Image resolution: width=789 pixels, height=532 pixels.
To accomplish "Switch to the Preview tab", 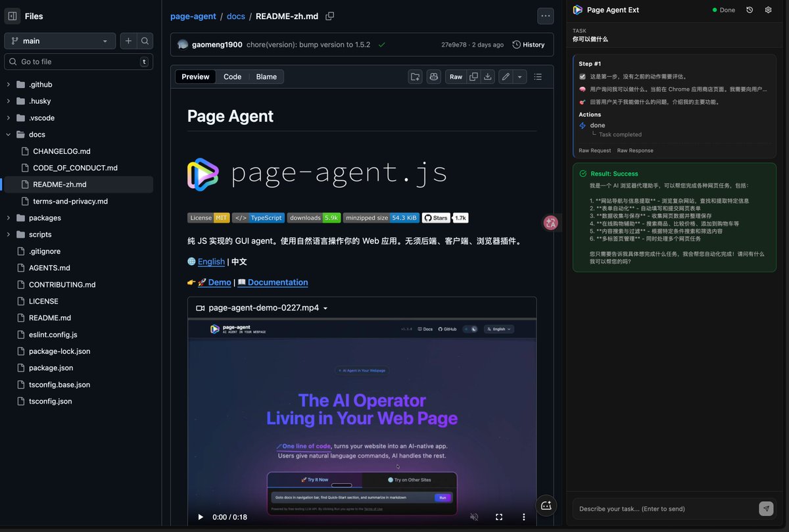I will (x=195, y=77).
